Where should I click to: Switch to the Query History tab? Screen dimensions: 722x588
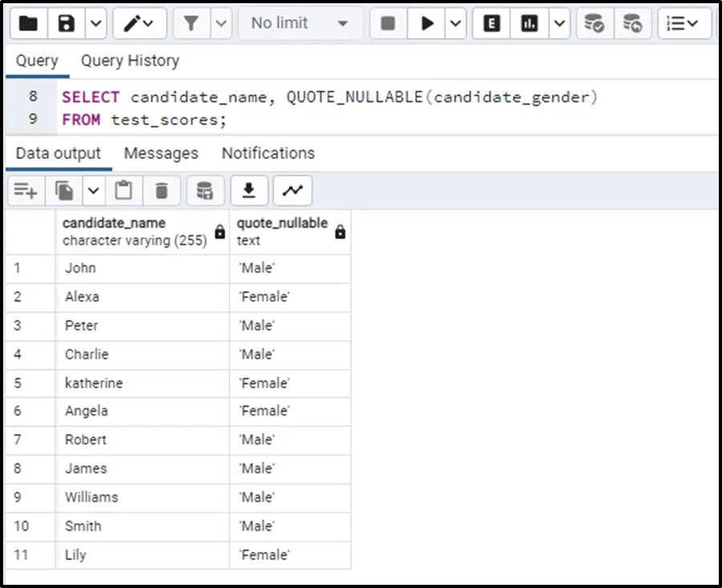tap(129, 61)
